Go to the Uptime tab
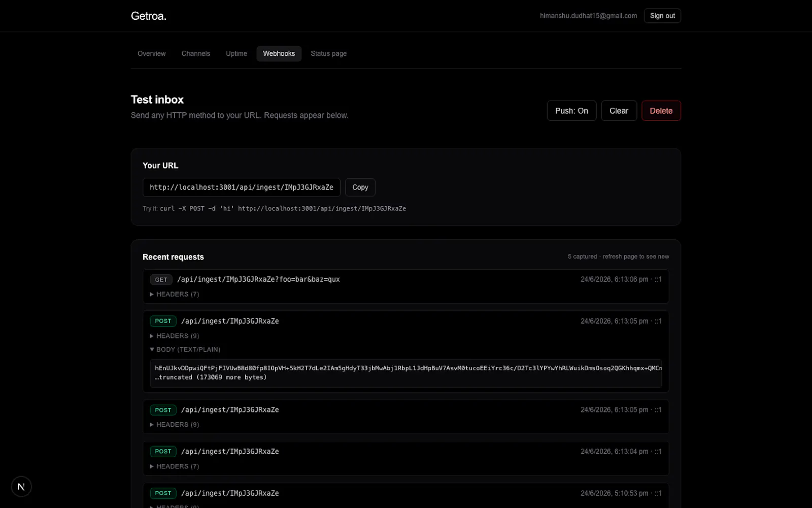Screen dimensions: 812x508 (236, 53)
